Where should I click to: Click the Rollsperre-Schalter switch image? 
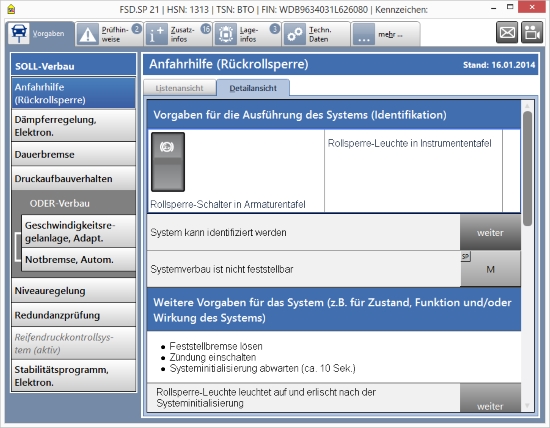coord(168,162)
